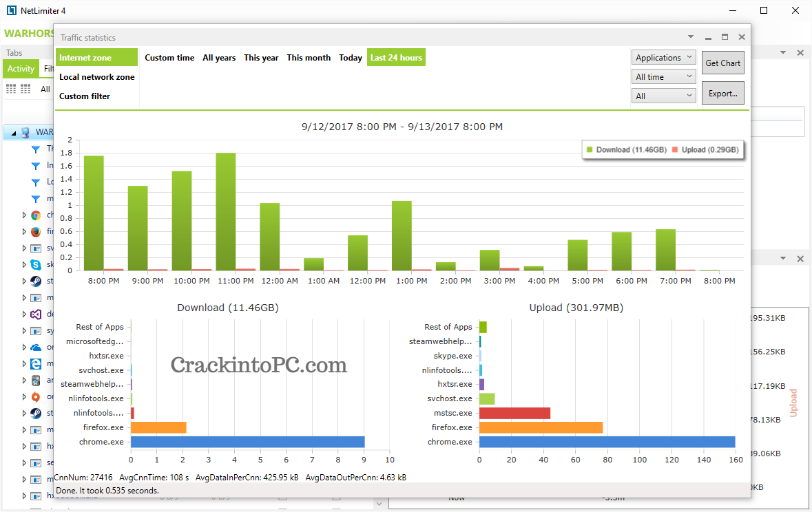Select the Last 24 hours range
The image size is (812, 512).
[x=396, y=58]
